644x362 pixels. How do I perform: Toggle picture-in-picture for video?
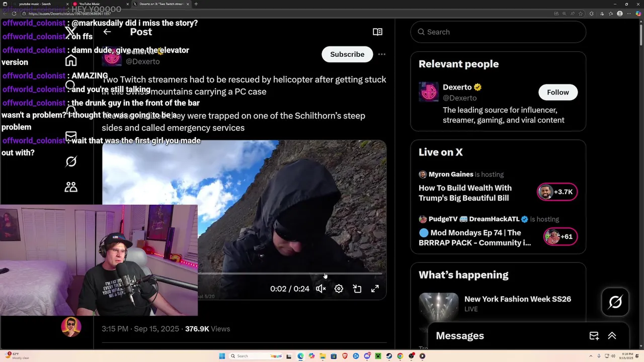[357, 289]
